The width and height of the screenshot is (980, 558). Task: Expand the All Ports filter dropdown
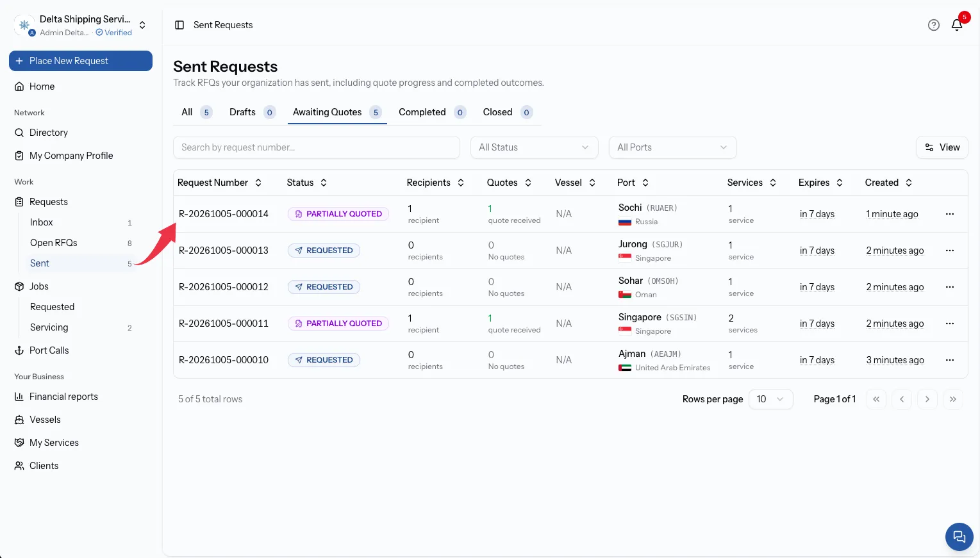point(673,147)
